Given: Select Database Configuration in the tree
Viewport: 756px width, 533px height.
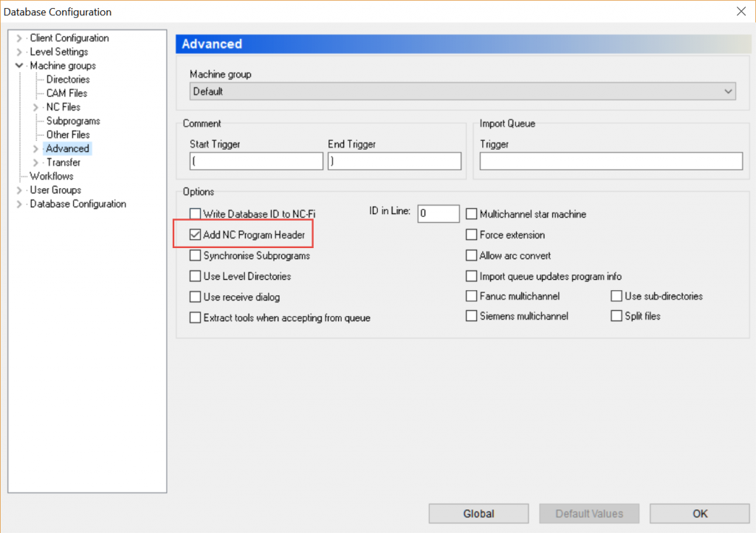Looking at the screenshot, I should click(x=78, y=204).
